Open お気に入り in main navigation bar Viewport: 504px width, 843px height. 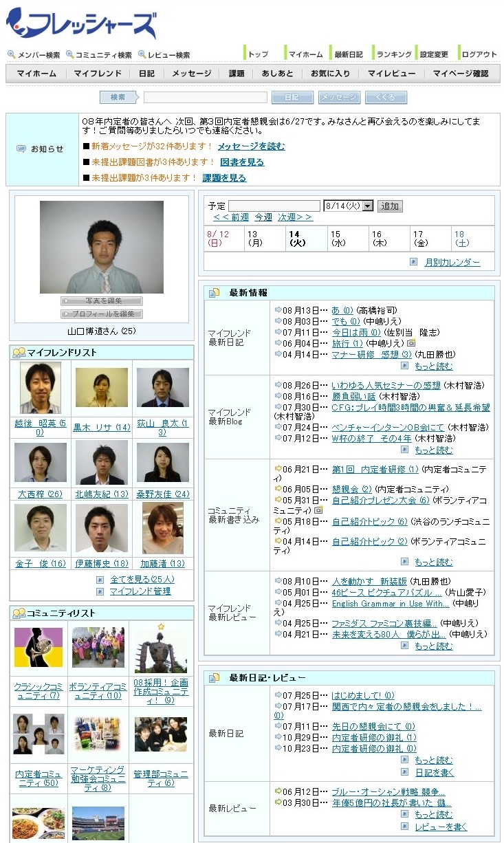(x=330, y=74)
